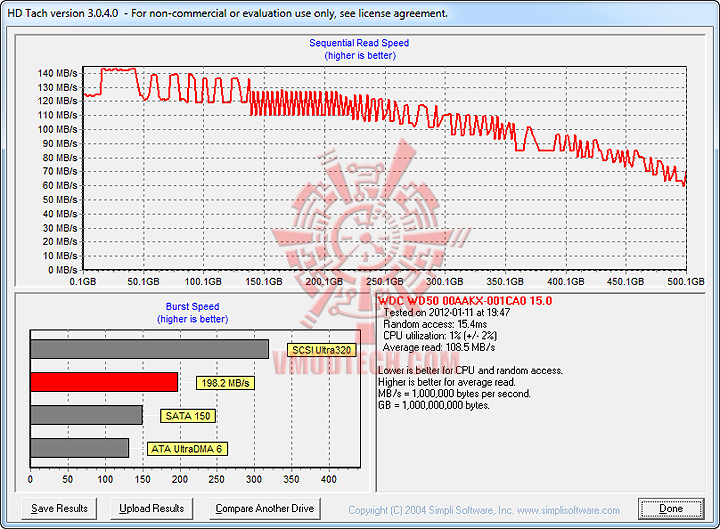Close the dialog with Done
720x529 pixels.
(x=671, y=508)
